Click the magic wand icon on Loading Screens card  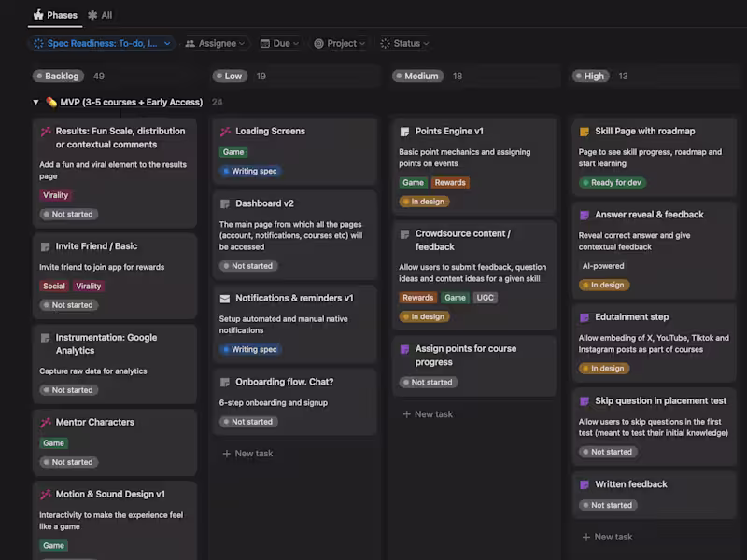pyautogui.click(x=225, y=132)
